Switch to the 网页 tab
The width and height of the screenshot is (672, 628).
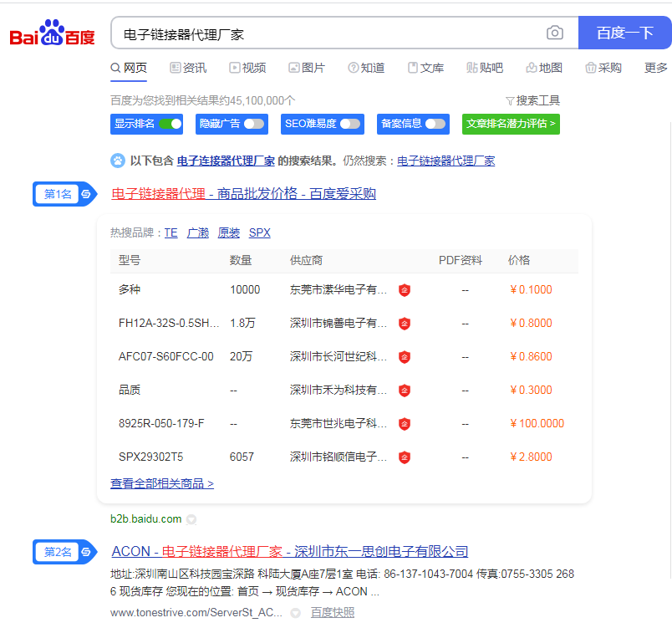[130, 68]
